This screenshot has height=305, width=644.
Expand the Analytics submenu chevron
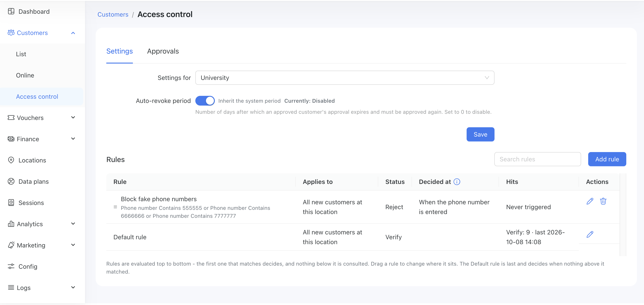[x=73, y=224]
